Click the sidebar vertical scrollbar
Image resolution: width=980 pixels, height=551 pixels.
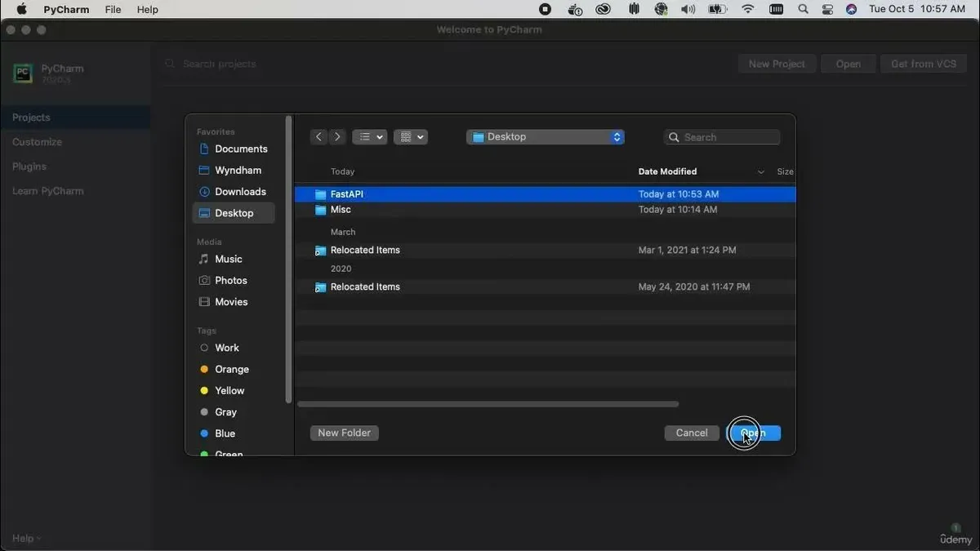tap(288, 260)
